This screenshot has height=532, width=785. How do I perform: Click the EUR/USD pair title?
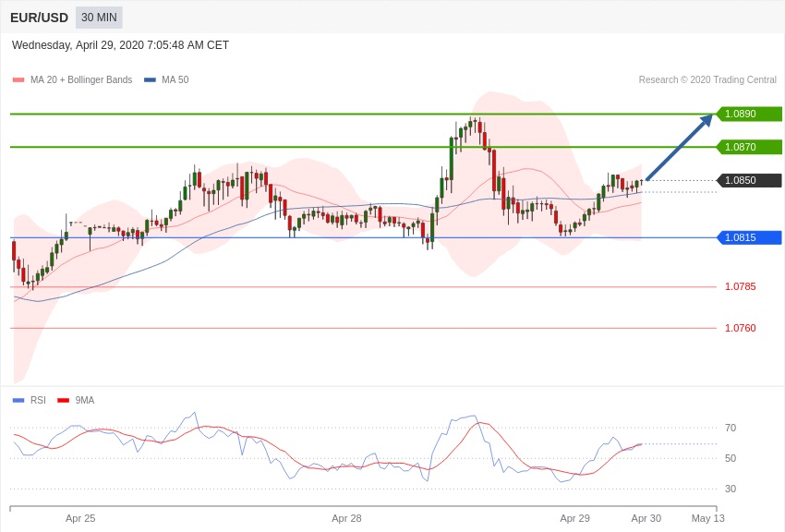tap(39, 18)
